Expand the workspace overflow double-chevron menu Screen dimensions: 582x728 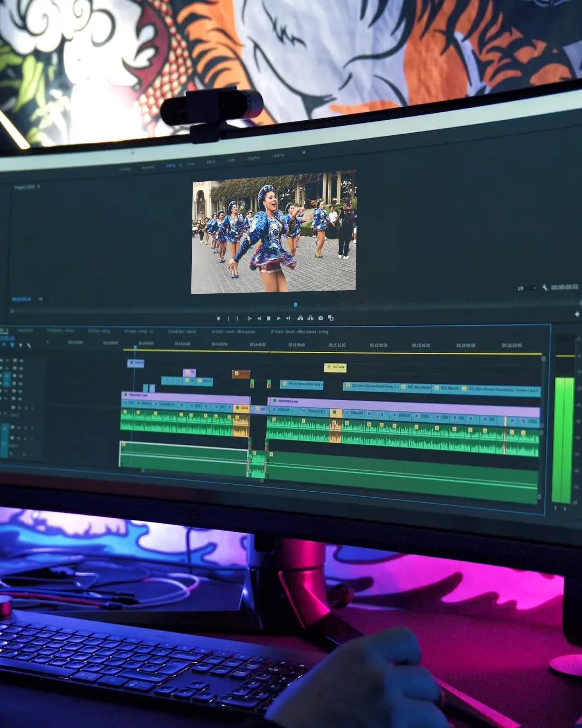point(304,153)
